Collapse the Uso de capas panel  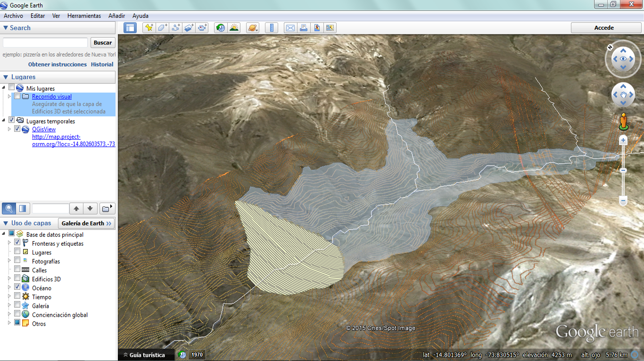tap(6, 223)
